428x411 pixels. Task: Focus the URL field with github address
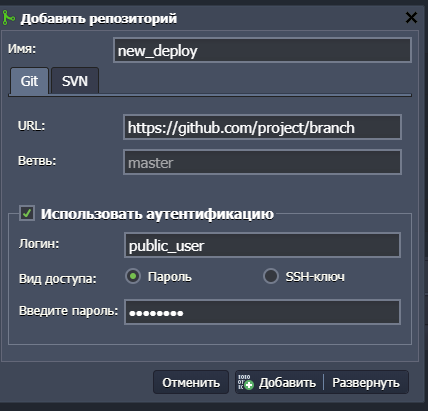coord(262,127)
